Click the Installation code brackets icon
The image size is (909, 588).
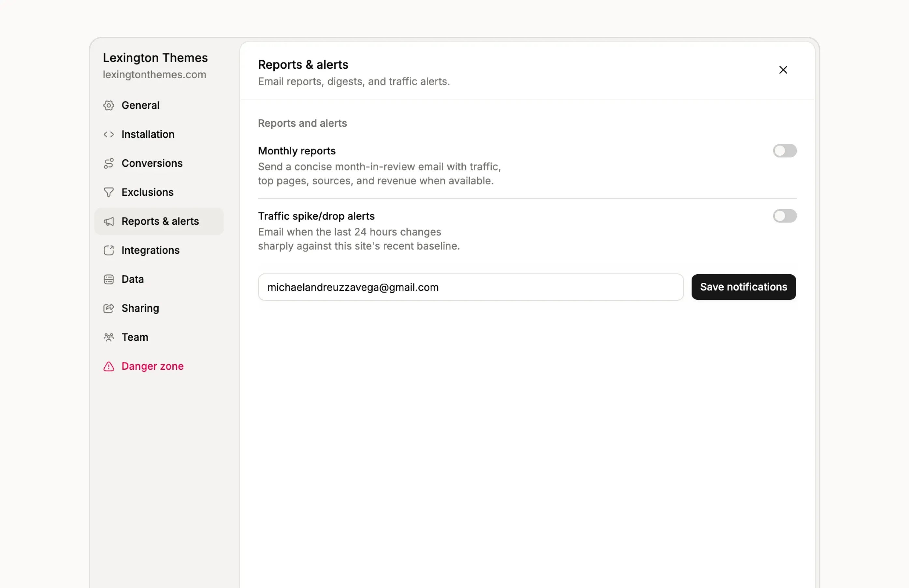(x=109, y=135)
